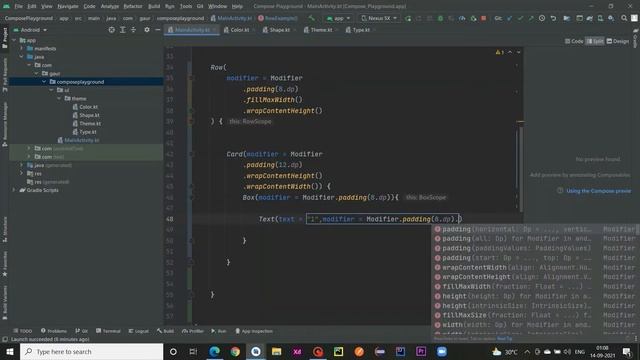
Task: Open SDK Manager icon in toolbar
Action: point(611,18)
